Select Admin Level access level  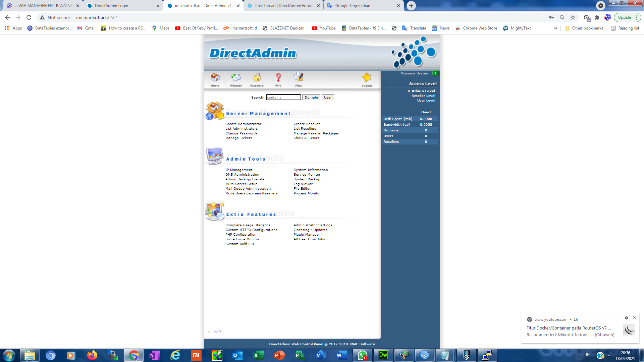[x=423, y=91]
